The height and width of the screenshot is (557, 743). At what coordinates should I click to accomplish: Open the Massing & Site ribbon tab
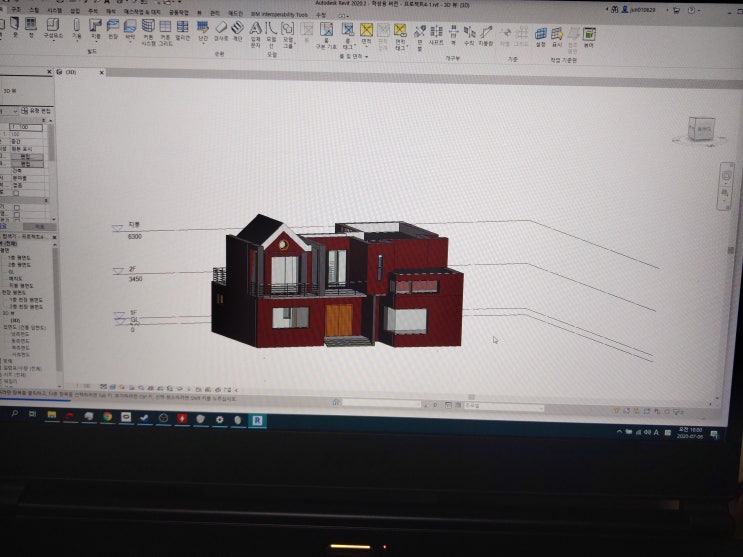click(x=142, y=11)
